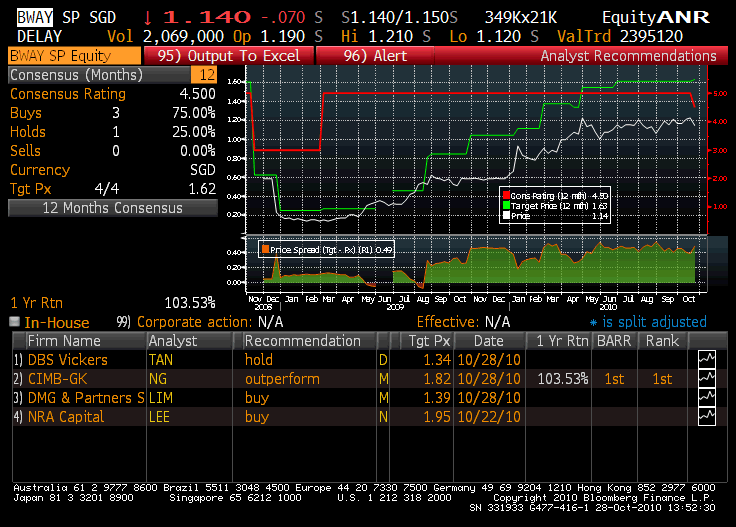Click Output To Excel button
The width and height of the screenshot is (736, 527).
(229, 56)
